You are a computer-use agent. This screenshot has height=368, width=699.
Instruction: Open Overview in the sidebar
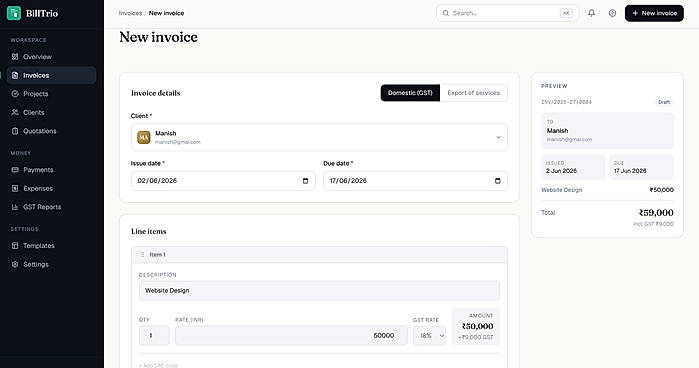tap(51, 57)
